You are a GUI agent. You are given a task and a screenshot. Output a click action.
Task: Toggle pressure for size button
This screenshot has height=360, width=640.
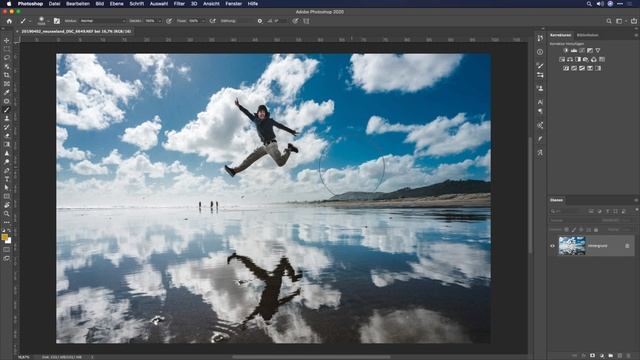pyautogui.click(x=295, y=21)
